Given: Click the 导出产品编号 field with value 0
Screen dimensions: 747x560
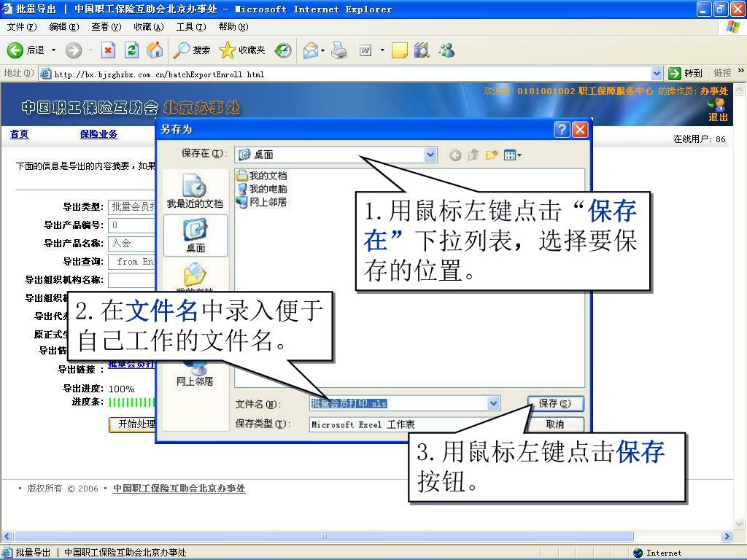Looking at the screenshot, I should coord(131,225).
